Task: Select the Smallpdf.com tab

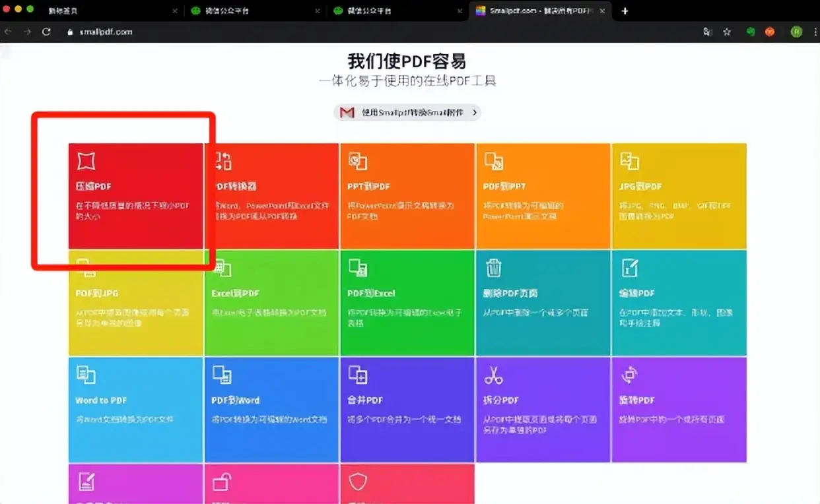Action: (x=539, y=11)
